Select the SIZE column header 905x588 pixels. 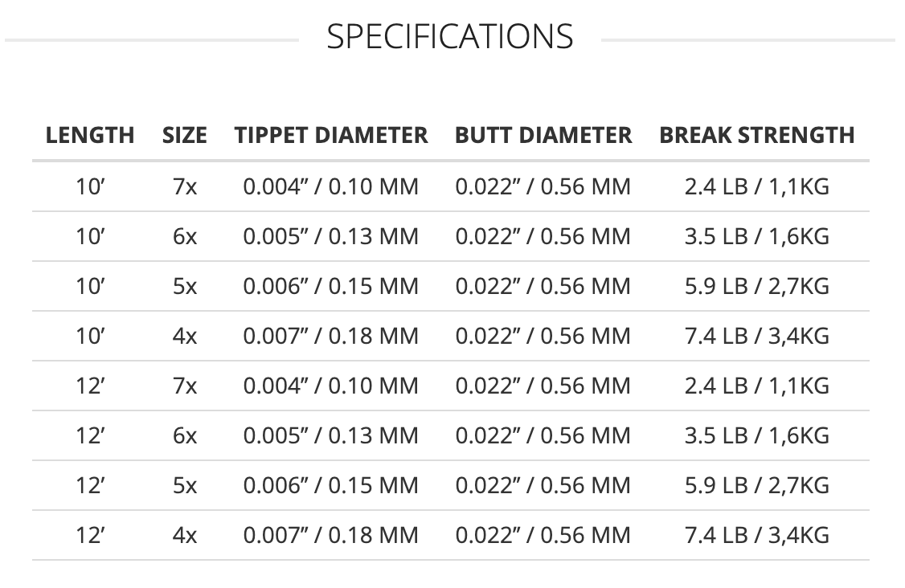185,135
